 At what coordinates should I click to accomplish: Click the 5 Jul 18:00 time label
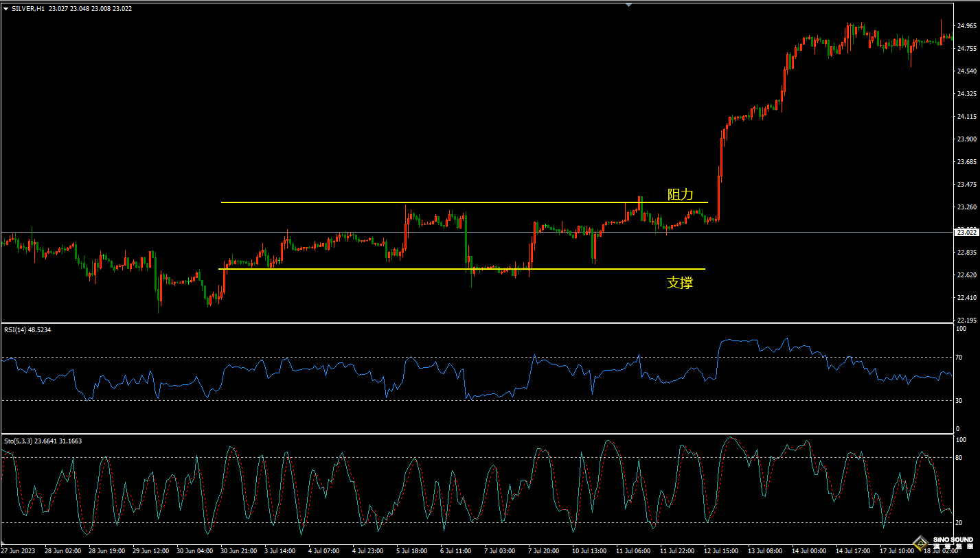click(x=412, y=550)
